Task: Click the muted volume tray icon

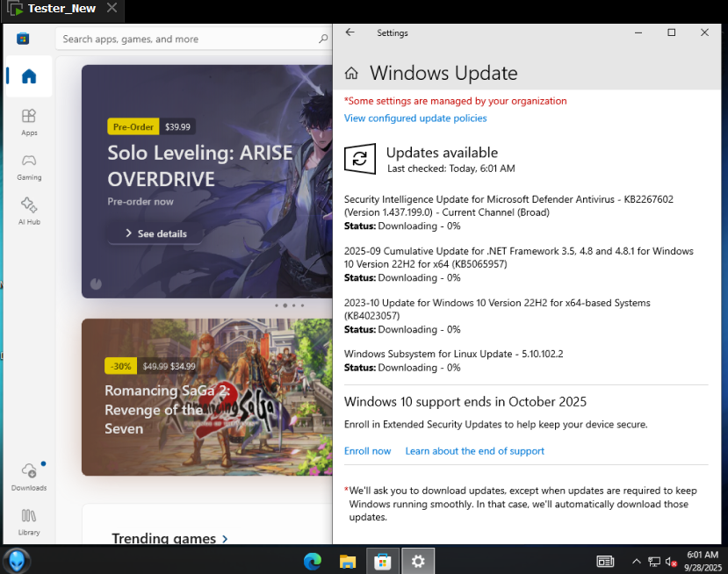Action: click(x=671, y=562)
